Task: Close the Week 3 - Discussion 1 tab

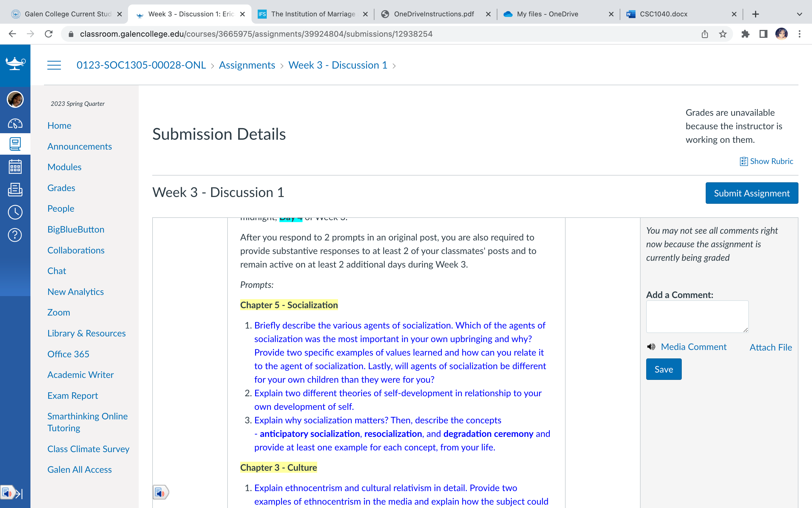Action: tap(242, 14)
